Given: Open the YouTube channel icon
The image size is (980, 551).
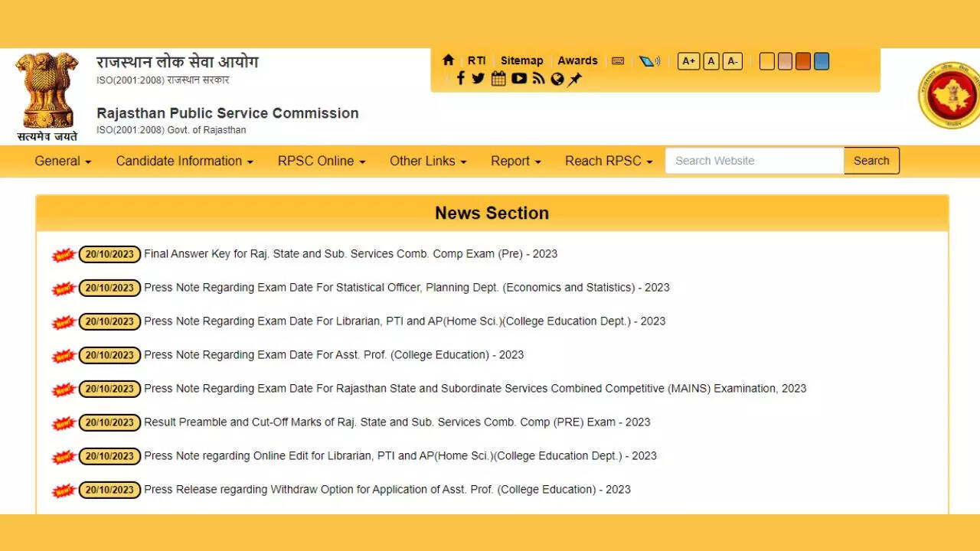Looking at the screenshot, I should pyautogui.click(x=519, y=78).
